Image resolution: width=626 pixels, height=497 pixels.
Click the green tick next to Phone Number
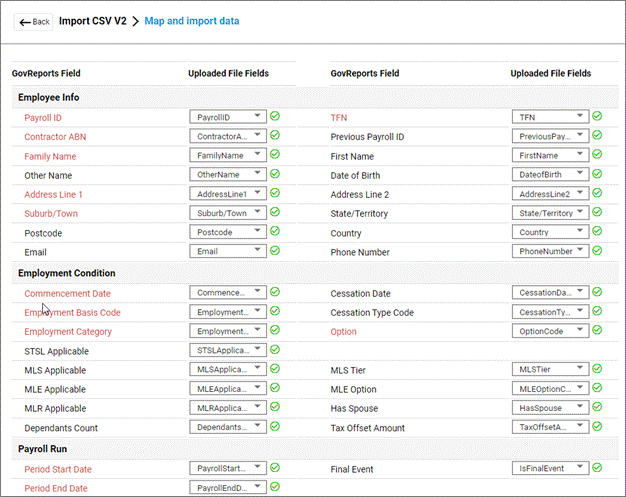(597, 251)
